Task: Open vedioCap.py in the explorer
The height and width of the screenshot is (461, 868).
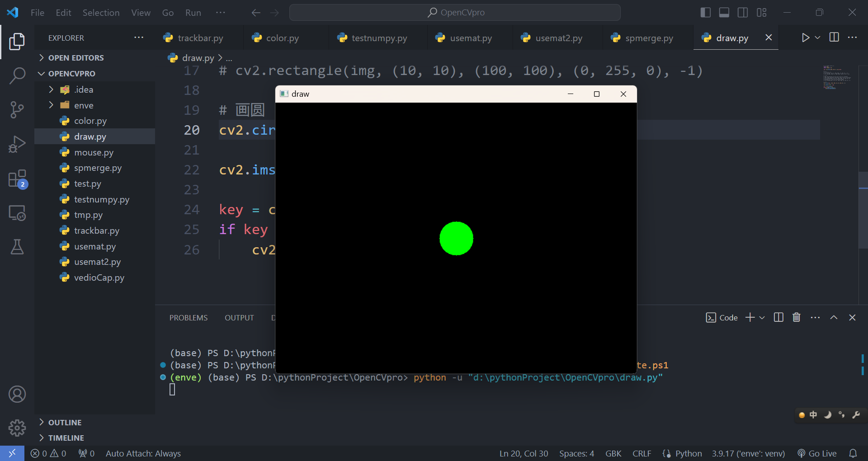Action: point(95,278)
